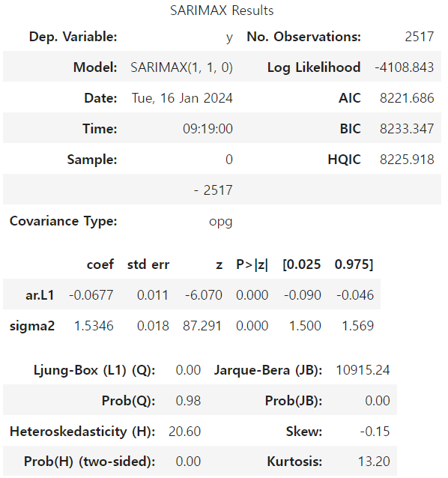Click the Heteroskedasticity (H) label

pyautogui.click(x=82, y=432)
